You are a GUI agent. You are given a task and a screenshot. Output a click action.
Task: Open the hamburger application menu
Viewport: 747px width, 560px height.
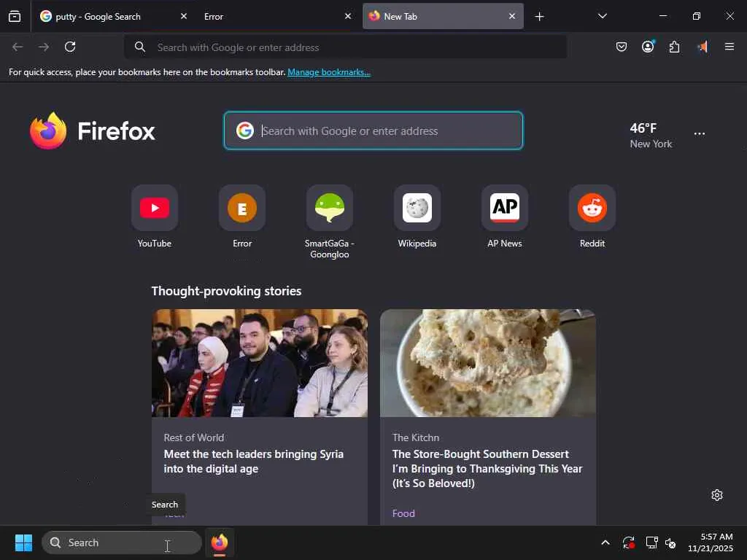(x=729, y=47)
